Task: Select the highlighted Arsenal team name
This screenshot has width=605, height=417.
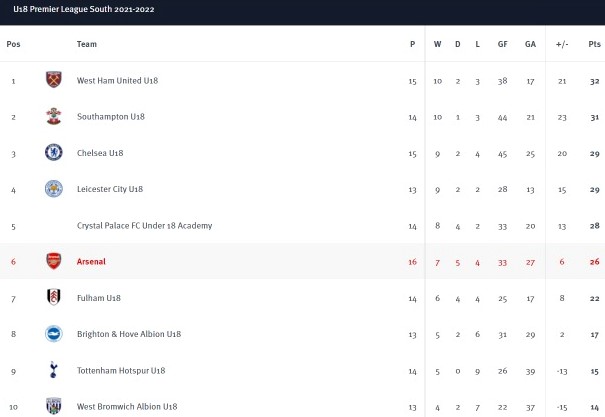Action: pos(91,262)
